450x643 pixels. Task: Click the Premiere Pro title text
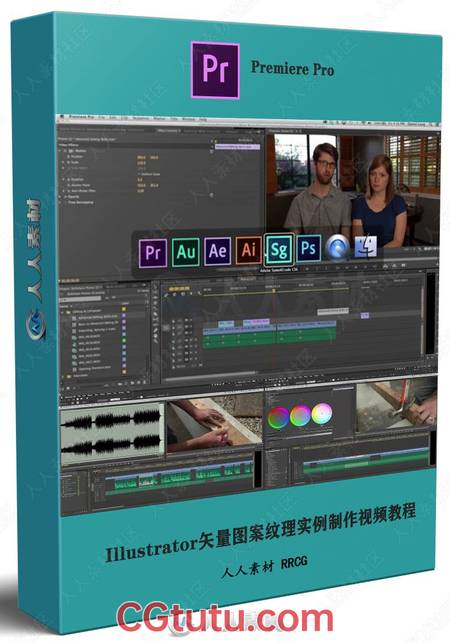(x=292, y=68)
